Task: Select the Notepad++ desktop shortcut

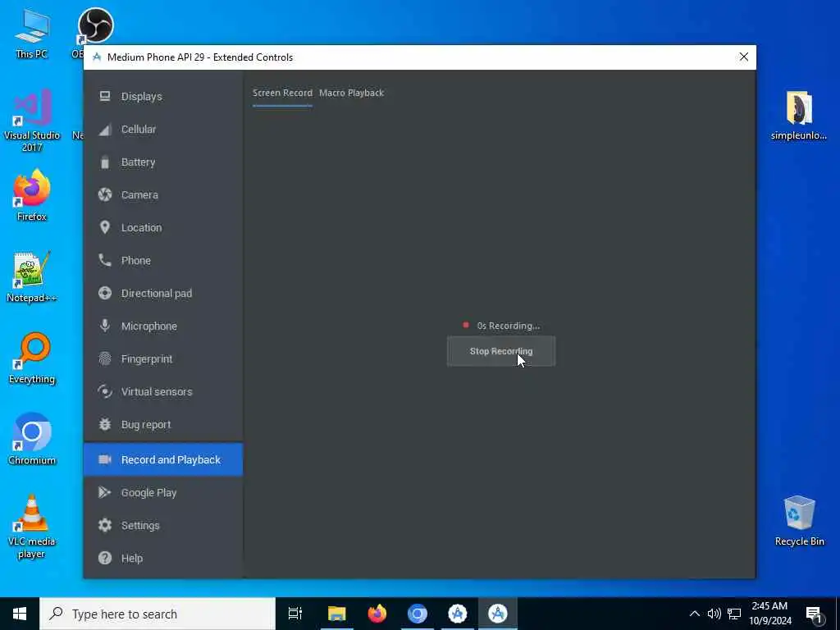Action: point(32,276)
